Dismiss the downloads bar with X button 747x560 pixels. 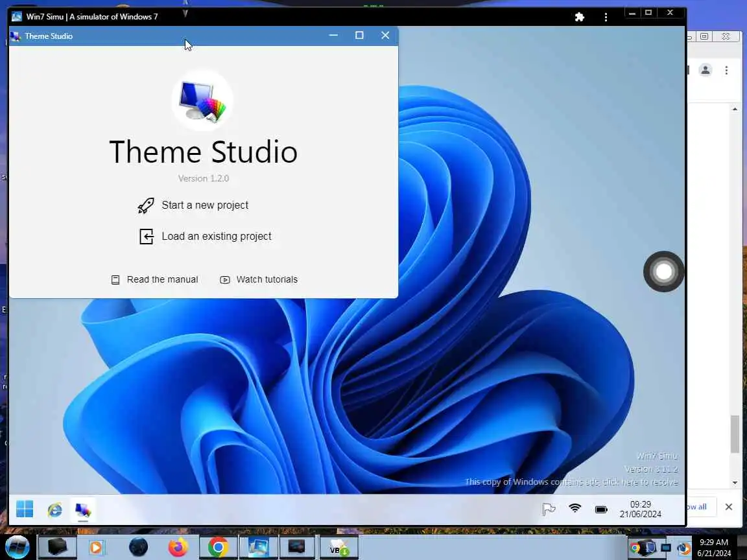[x=728, y=507]
